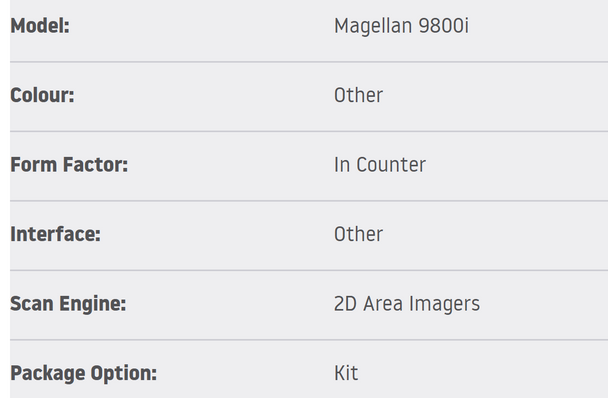The width and height of the screenshot is (608, 398).
Task: Select the Magellan 9800i model value
Action: [401, 27]
